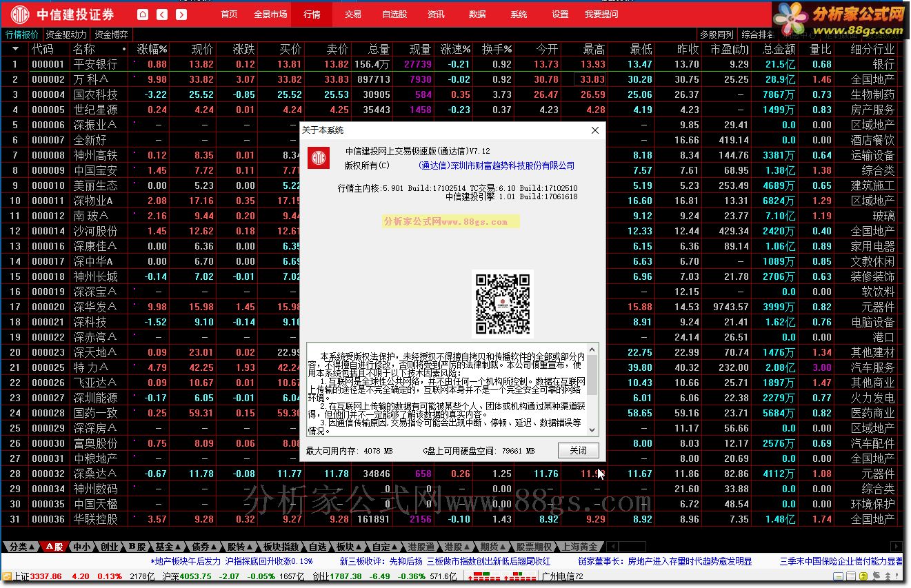Open 深圳市财富趋势科技股份有限公司 link

497,165
